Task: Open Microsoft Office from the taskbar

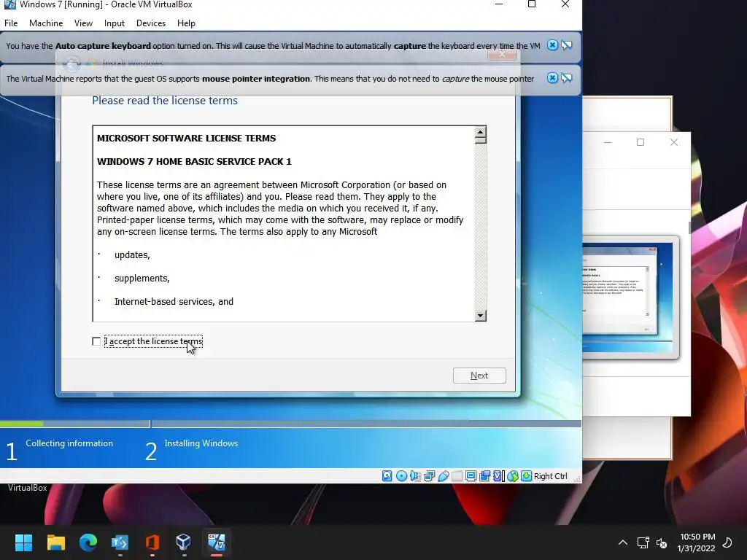Action: pos(152,542)
